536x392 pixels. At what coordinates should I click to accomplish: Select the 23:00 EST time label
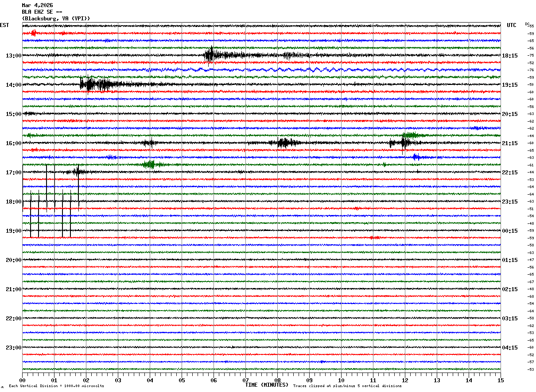(13, 348)
